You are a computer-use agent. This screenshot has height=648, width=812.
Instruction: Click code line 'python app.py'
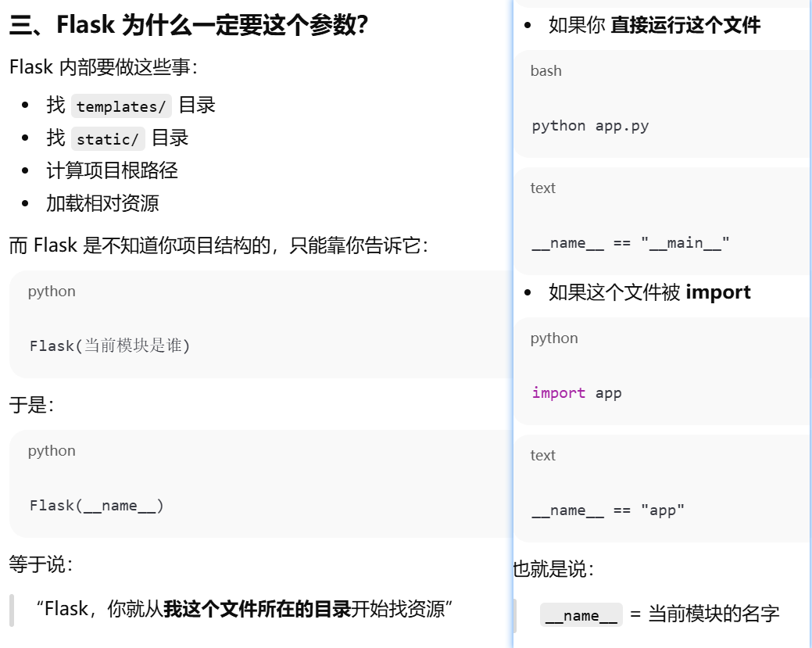[x=590, y=126]
